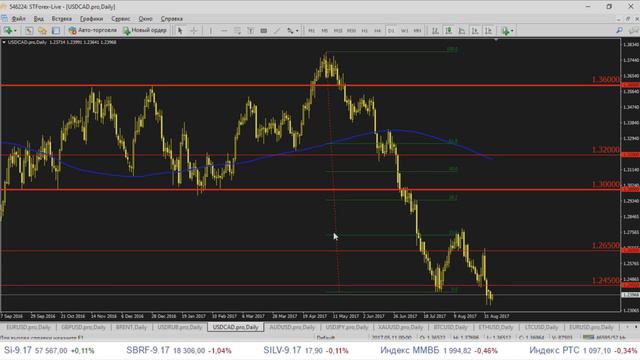
Task: Select the Cursor arrow tool
Action: [180, 31]
